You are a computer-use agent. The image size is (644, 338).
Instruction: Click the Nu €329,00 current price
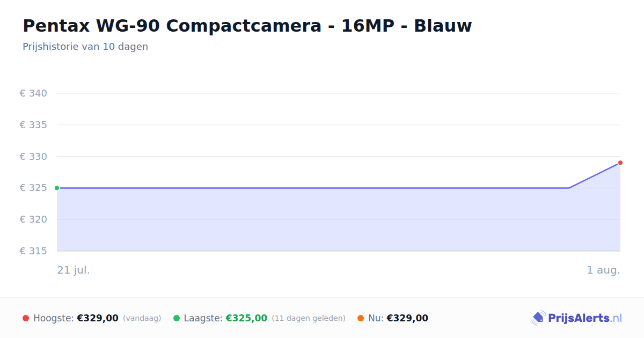point(407,318)
